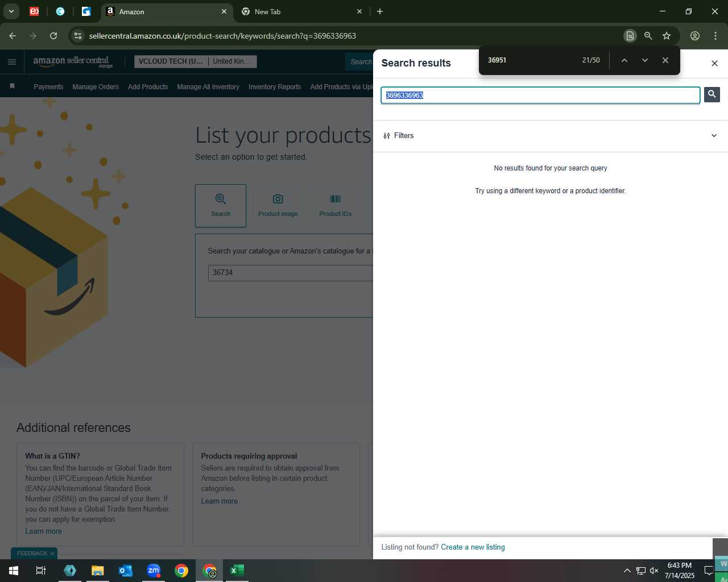
Task: Show hidden system tray icons
Action: pyautogui.click(x=627, y=571)
